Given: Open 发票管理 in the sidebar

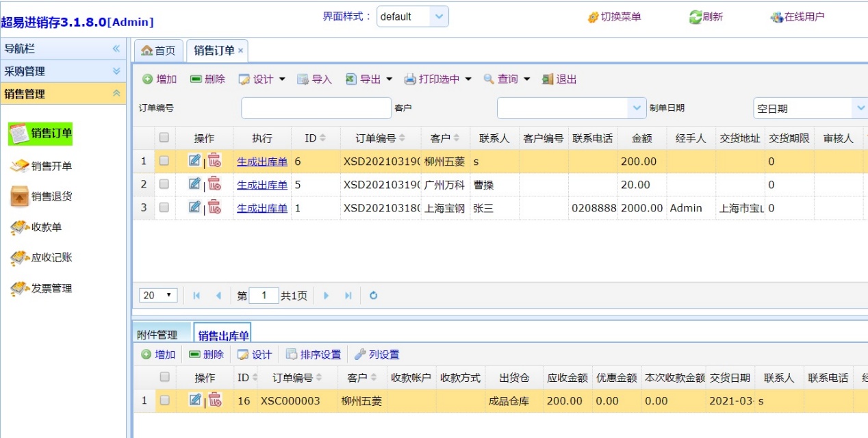Looking at the screenshot, I should (41, 288).
